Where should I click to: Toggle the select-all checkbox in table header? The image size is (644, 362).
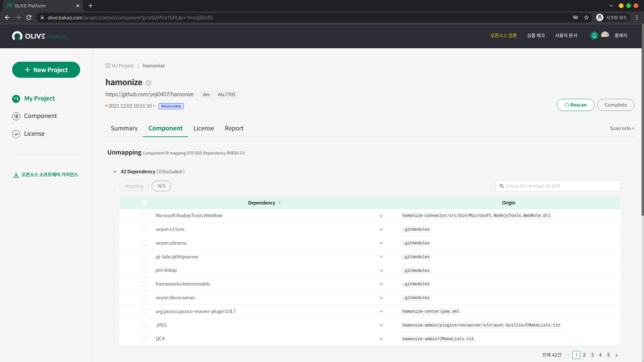pyautogui.click(x=145, y=203)
